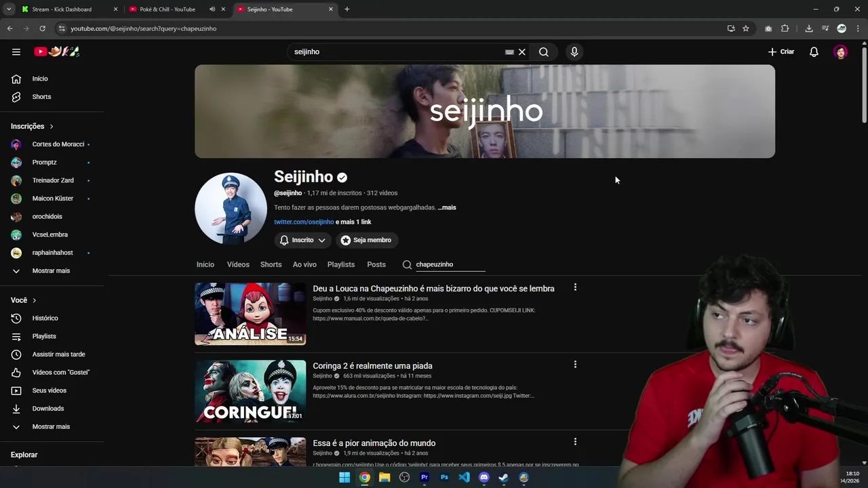
Task: Open the Inscrito subscription dropdown
Action: coord(302,240)
